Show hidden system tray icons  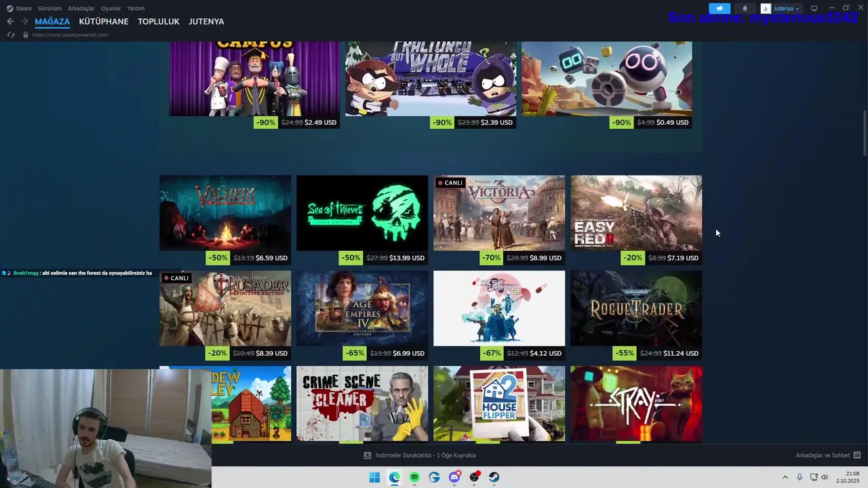(785, 477)
